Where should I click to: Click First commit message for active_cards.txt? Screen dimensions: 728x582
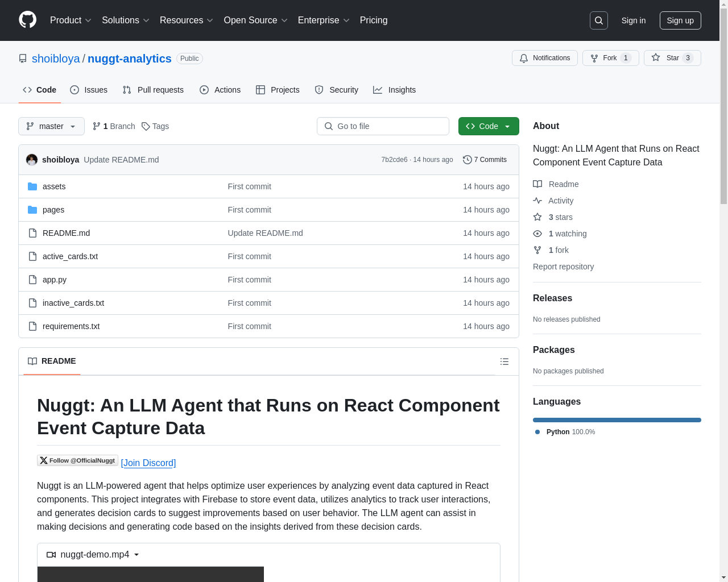249,256
